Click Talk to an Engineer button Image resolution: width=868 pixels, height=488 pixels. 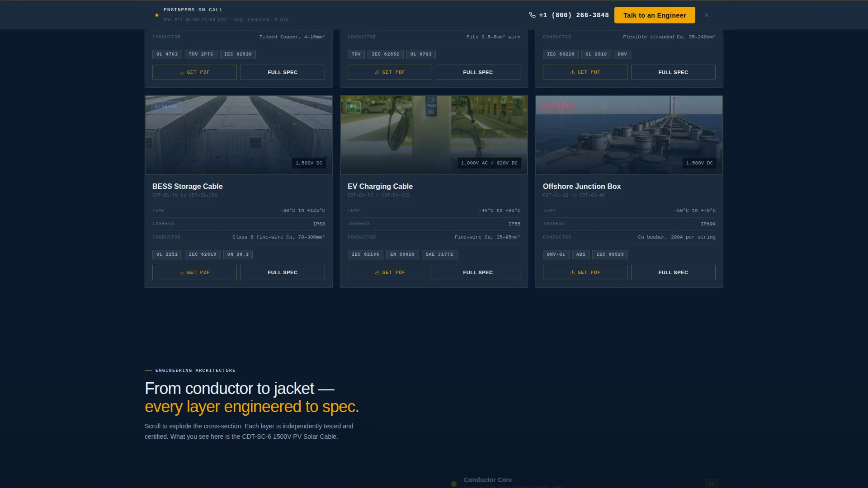coord(655,15)
